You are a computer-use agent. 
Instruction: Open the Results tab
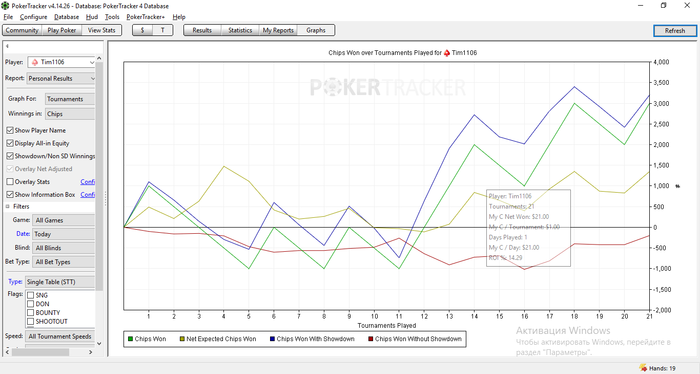click(202, 30)
